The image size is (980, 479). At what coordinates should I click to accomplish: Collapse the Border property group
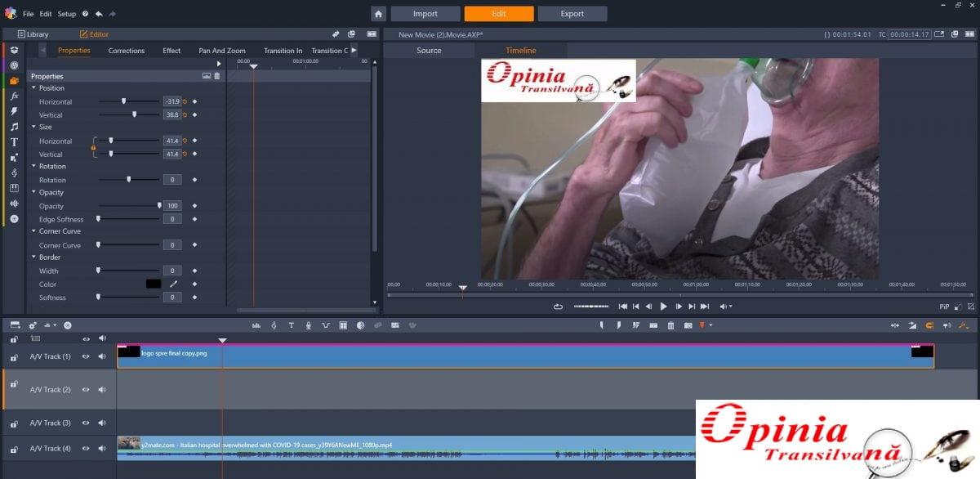coord(33,257)
